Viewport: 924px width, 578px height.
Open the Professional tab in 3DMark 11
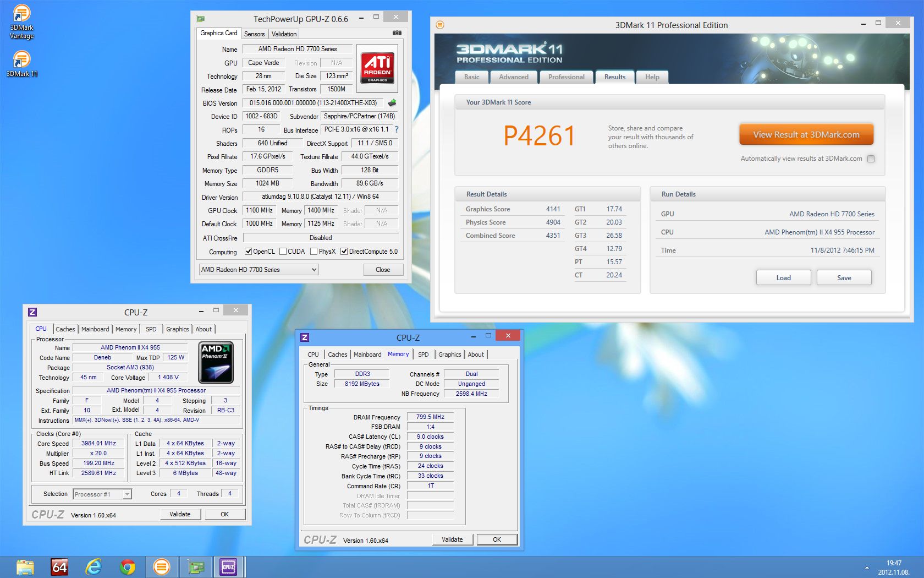pyautogui.click(x=566, y=77)
